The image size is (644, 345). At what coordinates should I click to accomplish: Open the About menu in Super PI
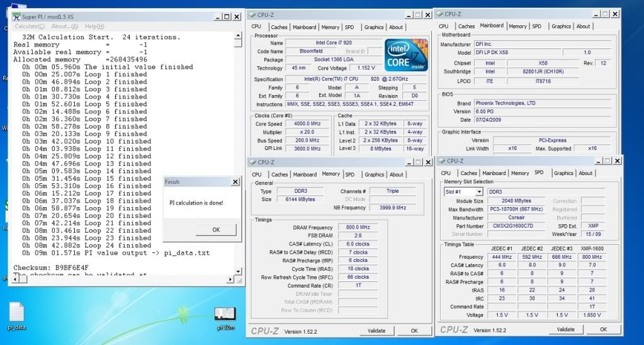pyautogui.click(x=64, y=26)
